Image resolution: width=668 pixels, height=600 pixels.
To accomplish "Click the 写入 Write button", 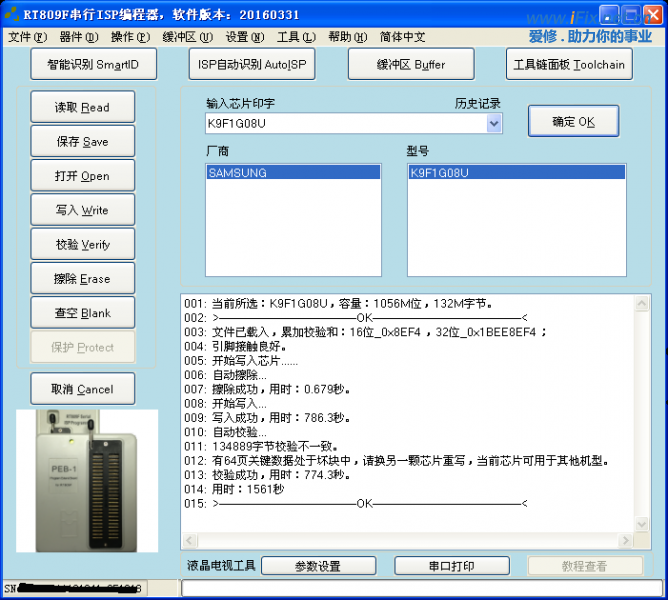I will 83,211.
